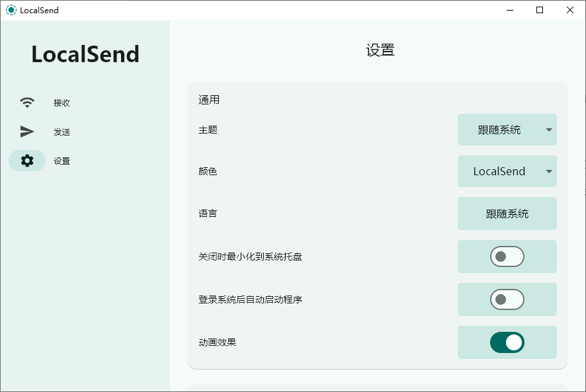Click the 跟随系统 language button
Viewport: 586px width, 392px height.
[x=507, y=214]
